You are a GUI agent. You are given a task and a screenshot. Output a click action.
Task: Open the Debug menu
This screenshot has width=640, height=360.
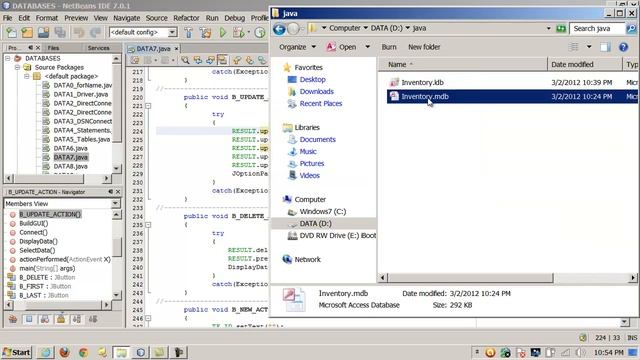[235, 18]
